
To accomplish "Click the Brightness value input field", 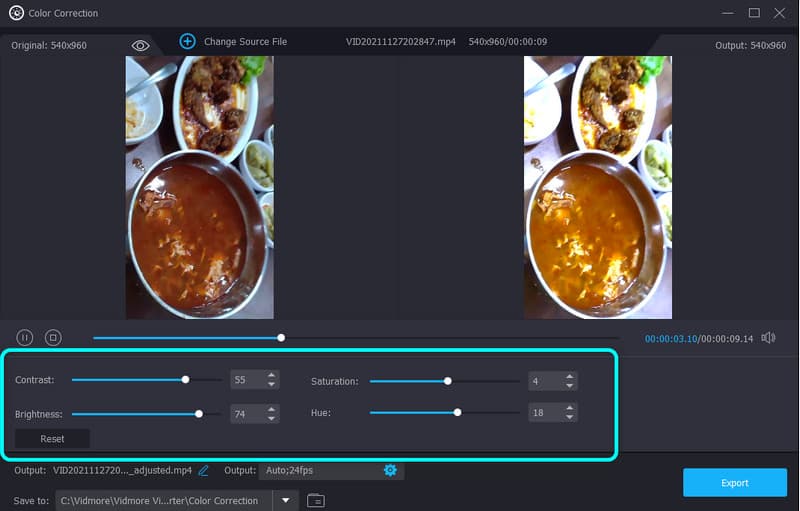I will click(244, 413).
